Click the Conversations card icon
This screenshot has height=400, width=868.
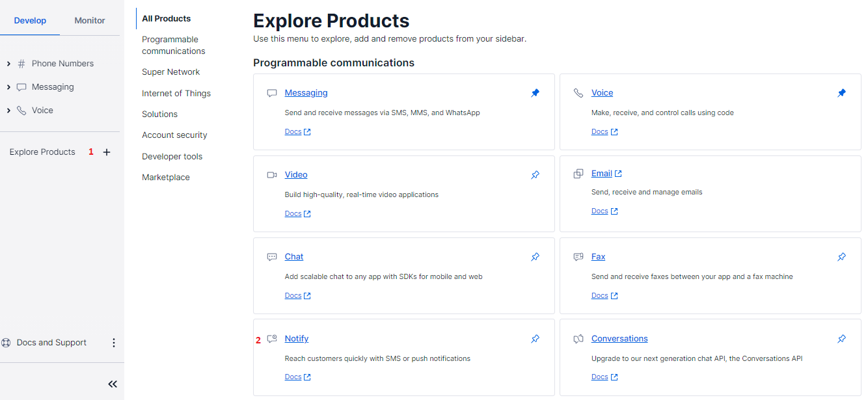(578, 339)
